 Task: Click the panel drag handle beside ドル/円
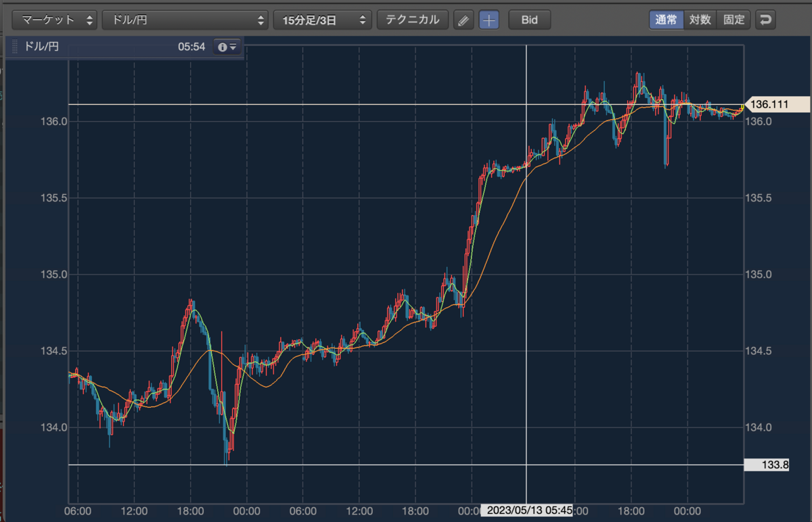tap(16, 47)
